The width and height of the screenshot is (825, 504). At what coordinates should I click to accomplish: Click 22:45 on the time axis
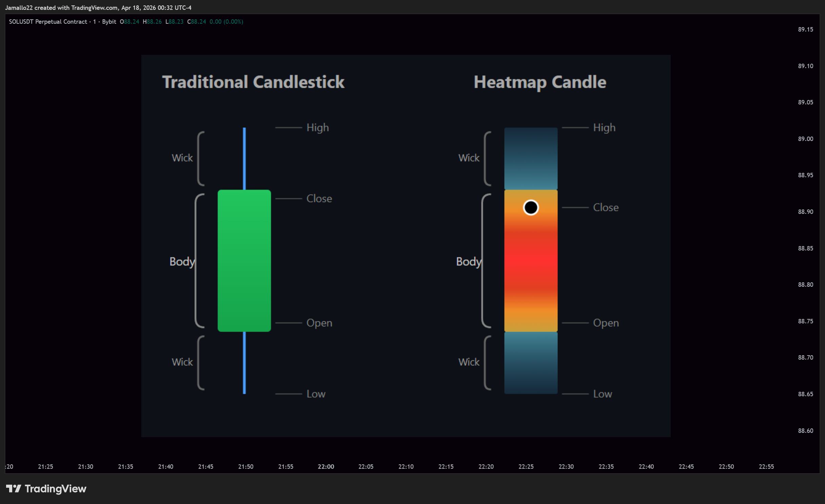[686, 467]
